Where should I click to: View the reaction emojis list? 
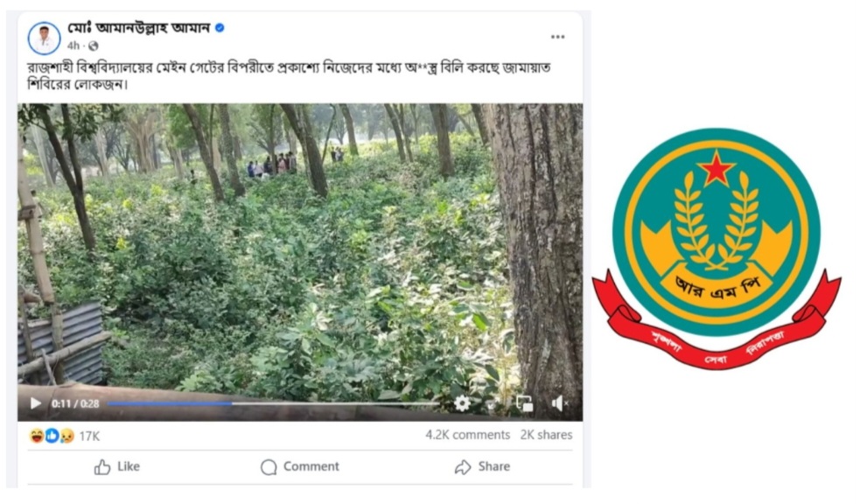pos(52,436)
